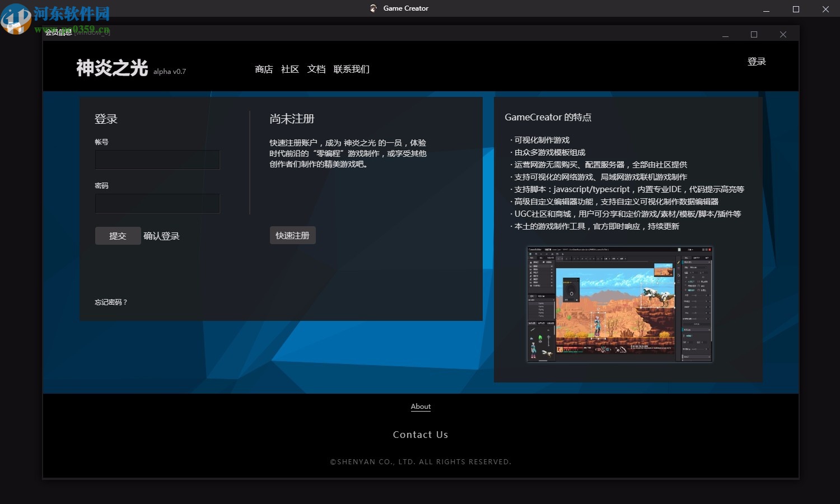Click the 登录 link at top right
The image size is (840, 504).
[757, 62]
